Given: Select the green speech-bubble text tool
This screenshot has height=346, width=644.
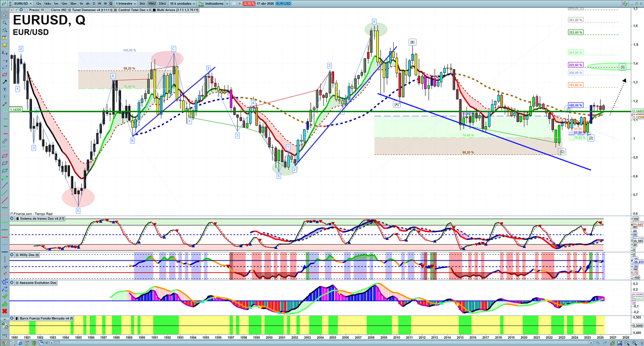Looking at the screenshot, I should pos(5,97).
